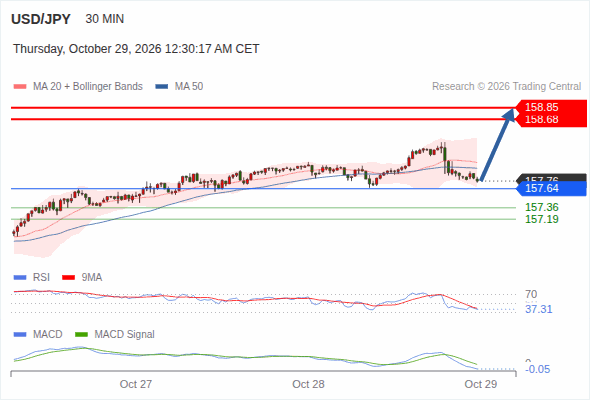
Task: Click the Oct 27 date axis label
Action: point(136,384)
